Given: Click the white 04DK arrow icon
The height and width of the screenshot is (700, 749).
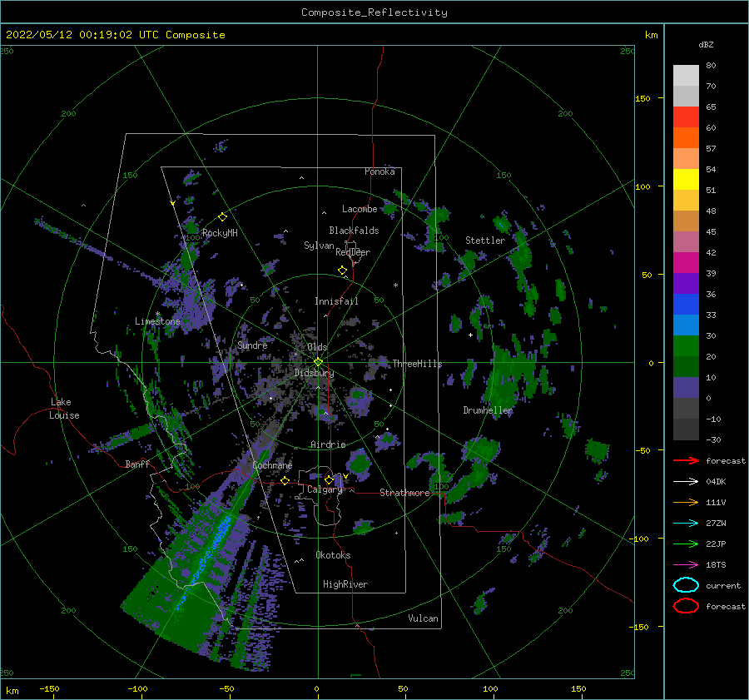Looking at the screenshot, I should tap(686, 481).
